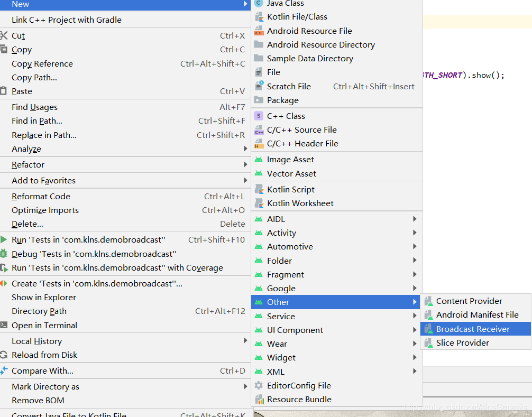Expand the Service submenu arrow
532x417 pixels.
[x=415, y=316]
